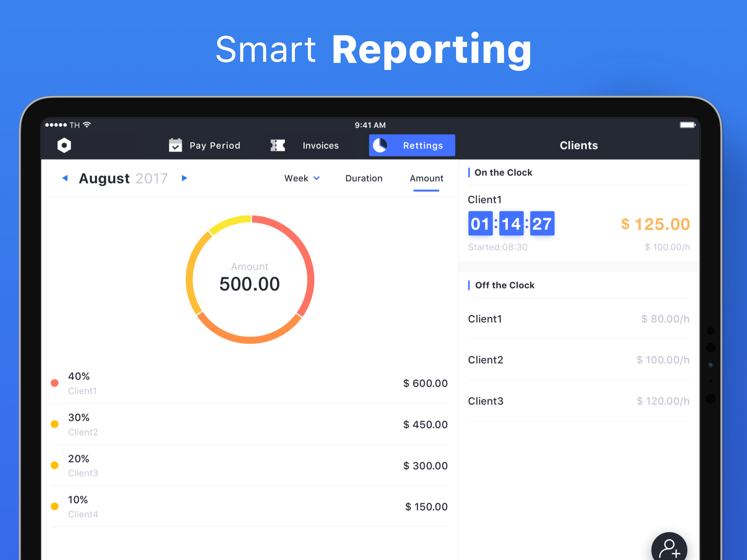Select the Rettings tab label
This screenshot has height=560, width=747.
(423, 145)
